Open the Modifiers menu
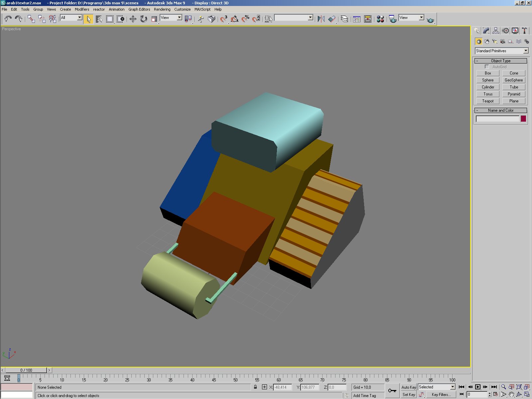532x399 pixels. (82, 9)
